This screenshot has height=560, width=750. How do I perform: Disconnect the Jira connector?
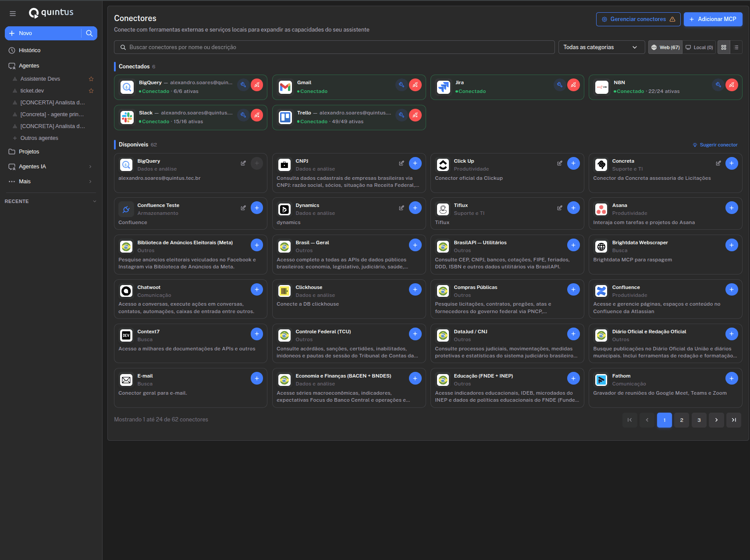[x=573, y=85]
